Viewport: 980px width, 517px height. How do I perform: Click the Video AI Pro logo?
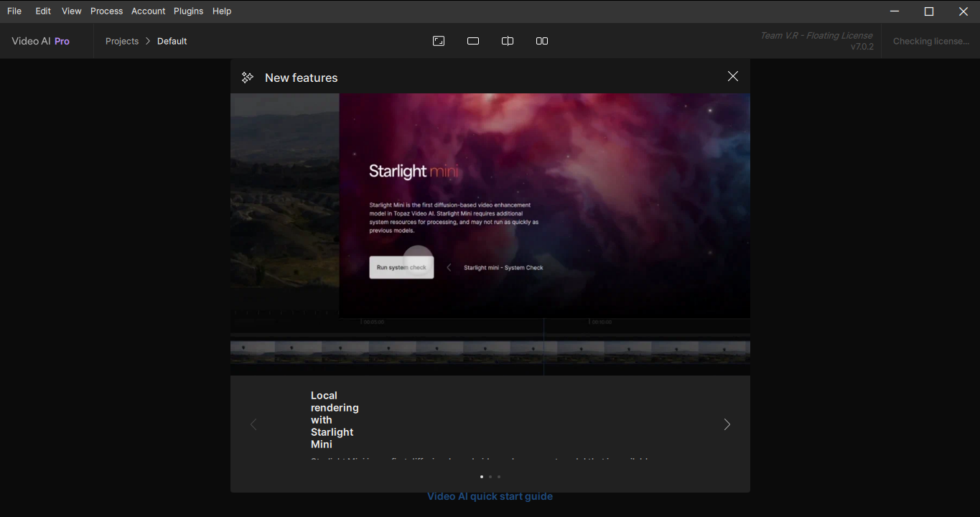(x=41, y=41)
